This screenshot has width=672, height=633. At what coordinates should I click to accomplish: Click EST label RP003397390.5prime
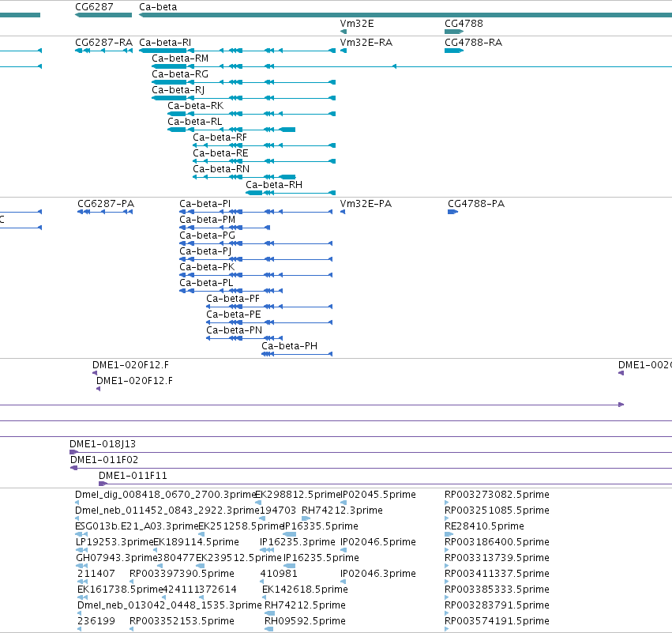[x=182, y=574]
